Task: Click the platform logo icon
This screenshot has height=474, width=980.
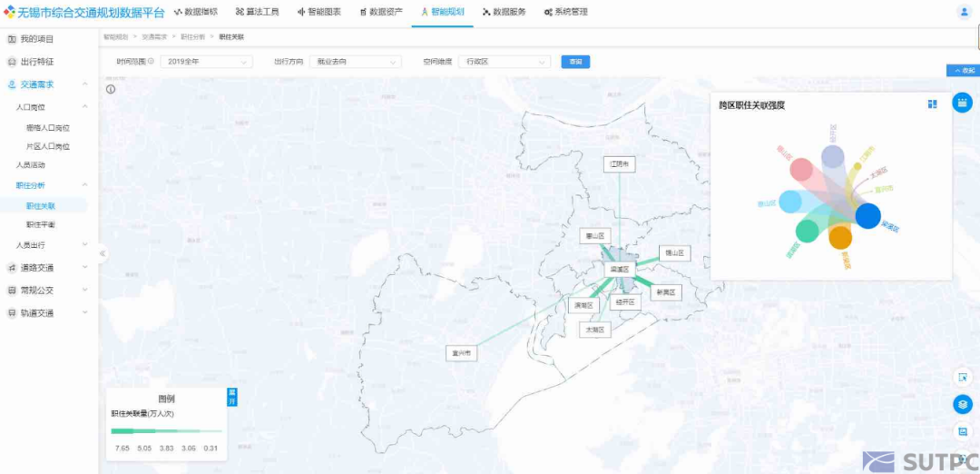Action: pyautogui.click(x=9, y=11)
